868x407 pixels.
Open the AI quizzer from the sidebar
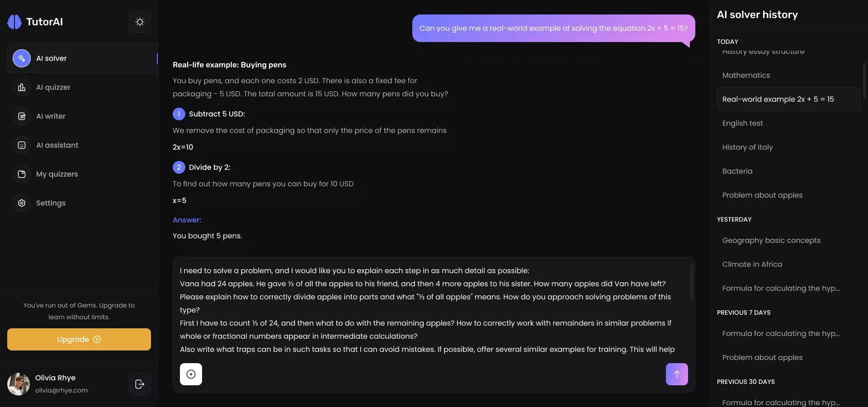pyautogui.click(x=53, y=87)
